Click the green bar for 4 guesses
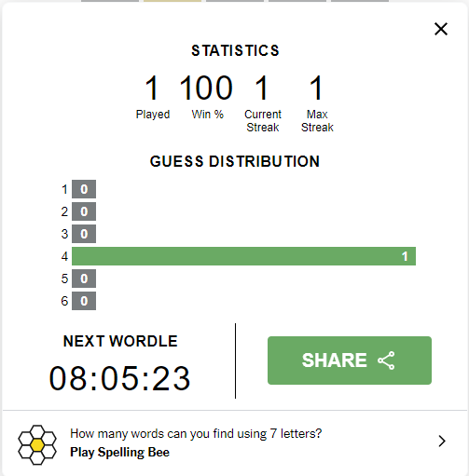This screenshot has width=469, height=476. click(243, 256)
